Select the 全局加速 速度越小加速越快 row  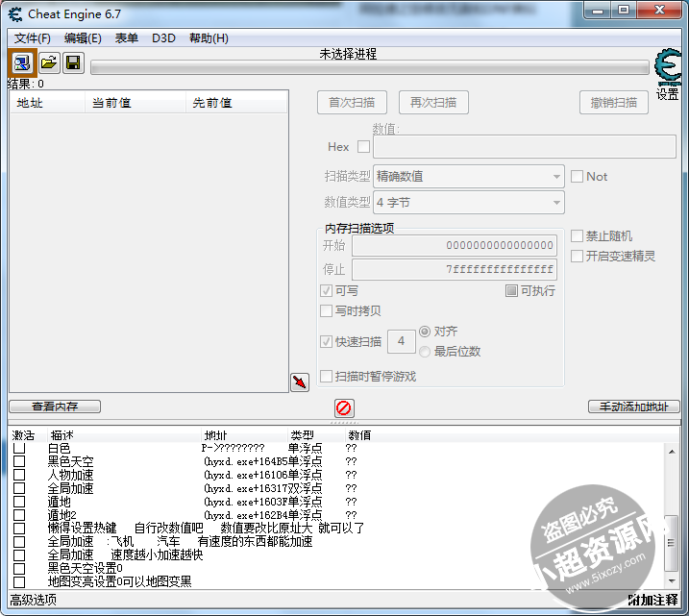[125, 554]
